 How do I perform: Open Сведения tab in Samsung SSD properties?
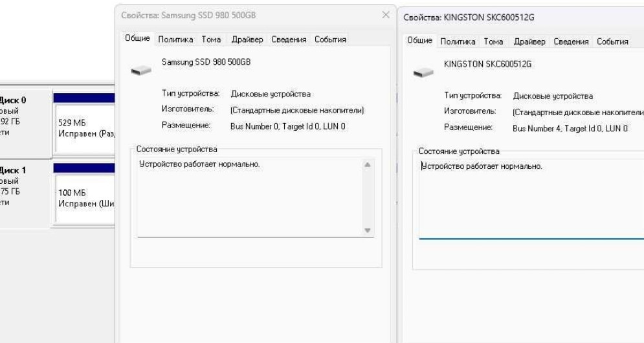(x=289, y=39)
